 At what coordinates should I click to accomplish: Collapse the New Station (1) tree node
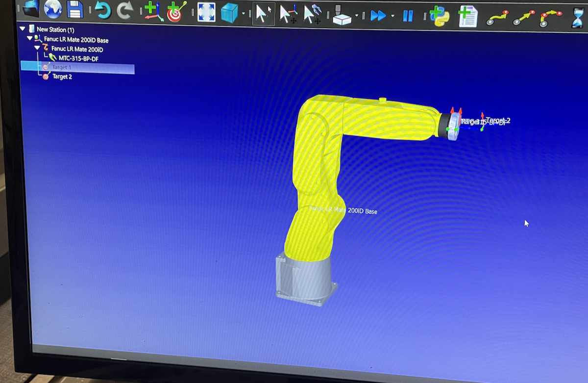point(23,29)
